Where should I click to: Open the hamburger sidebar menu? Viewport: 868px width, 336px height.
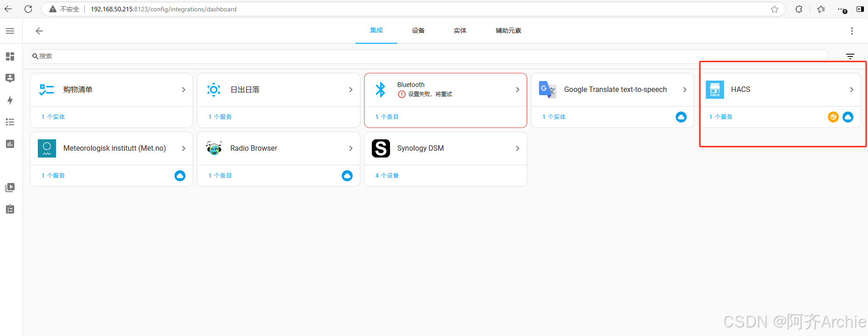coord(10,31)
